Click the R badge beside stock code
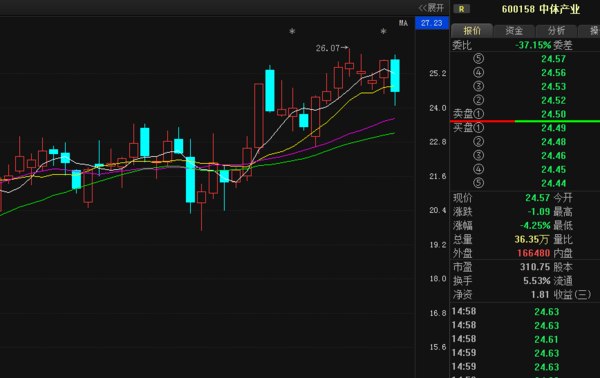Screen dimensions: 600x378 (x=462, y=9)
